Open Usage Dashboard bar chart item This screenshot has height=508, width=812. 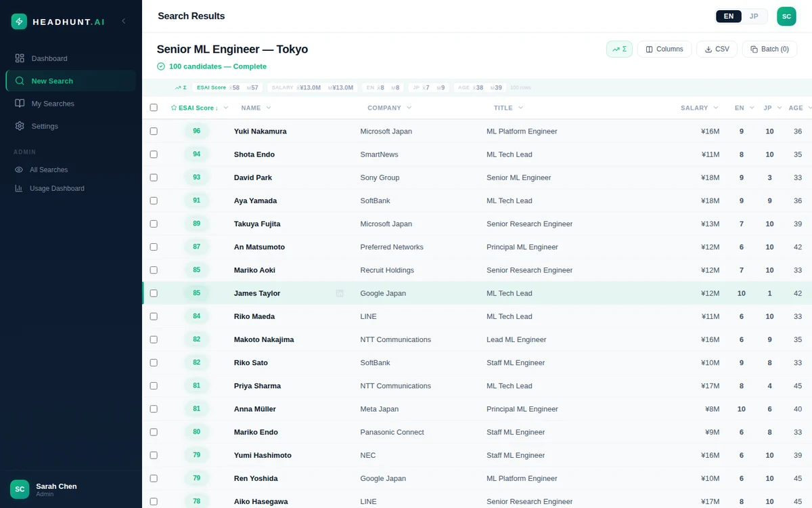coord(19,188)
